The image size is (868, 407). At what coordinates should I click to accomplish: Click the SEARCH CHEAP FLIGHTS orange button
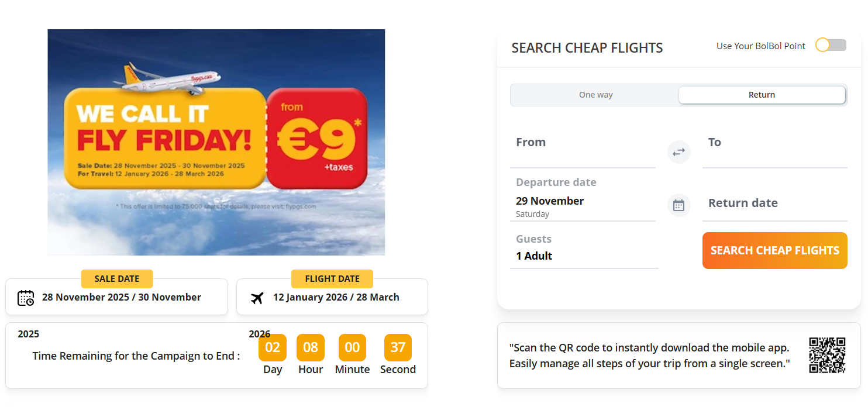coord(774,250)
